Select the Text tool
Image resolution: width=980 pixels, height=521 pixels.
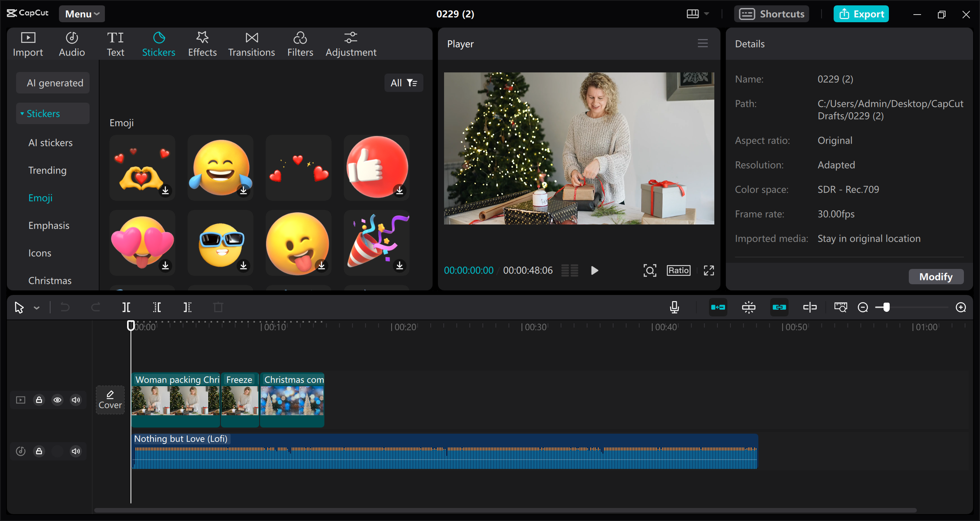[x=115, y=43]
